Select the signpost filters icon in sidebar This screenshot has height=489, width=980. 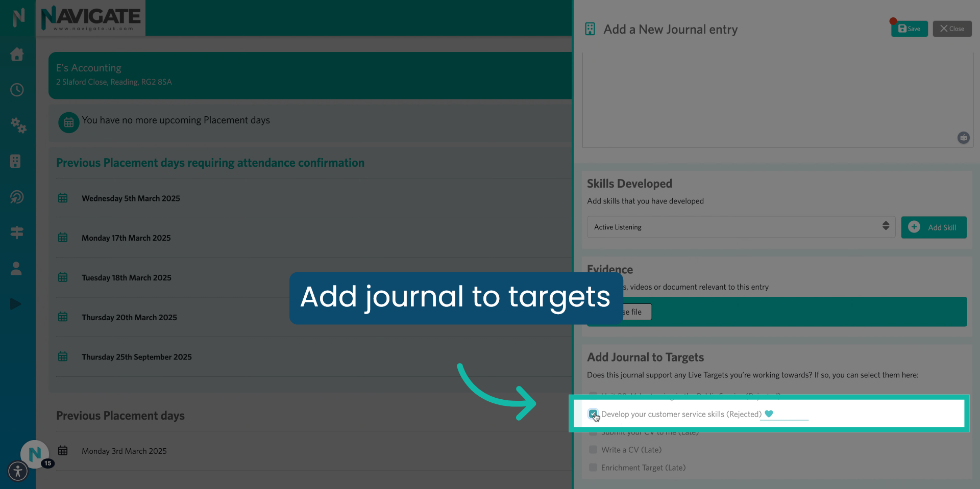click(x=17, y=233)
